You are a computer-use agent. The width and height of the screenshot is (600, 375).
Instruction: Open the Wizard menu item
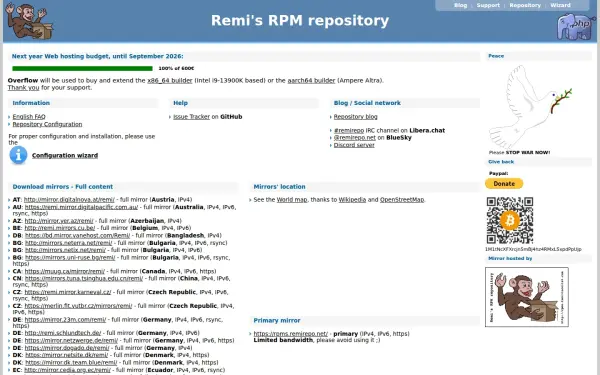pos(560,5)
